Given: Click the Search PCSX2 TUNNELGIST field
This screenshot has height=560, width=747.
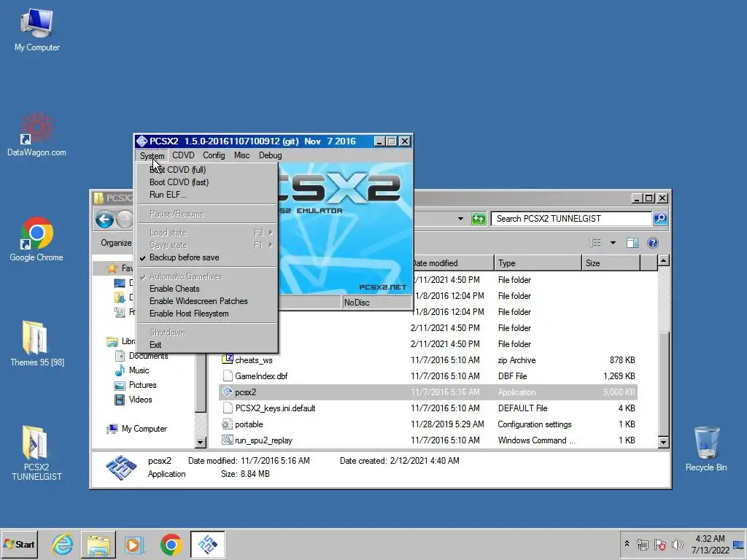Looking at the screenshot, I should (x=572, y=219).
